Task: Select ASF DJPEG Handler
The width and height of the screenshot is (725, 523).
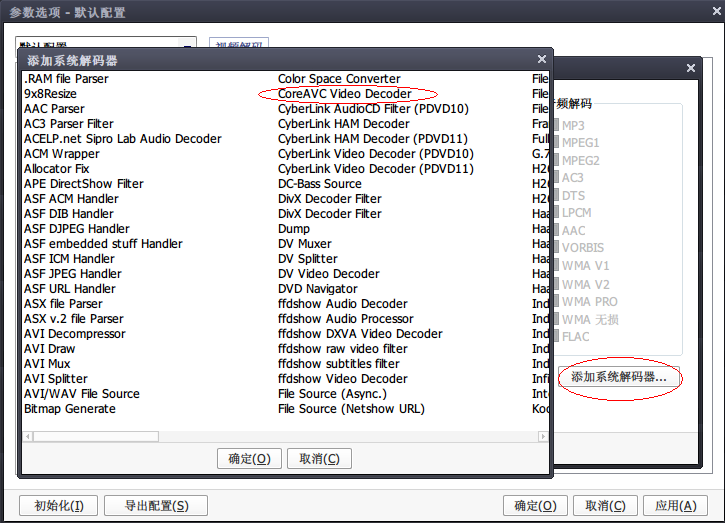Action: click(x=77, y=229)
